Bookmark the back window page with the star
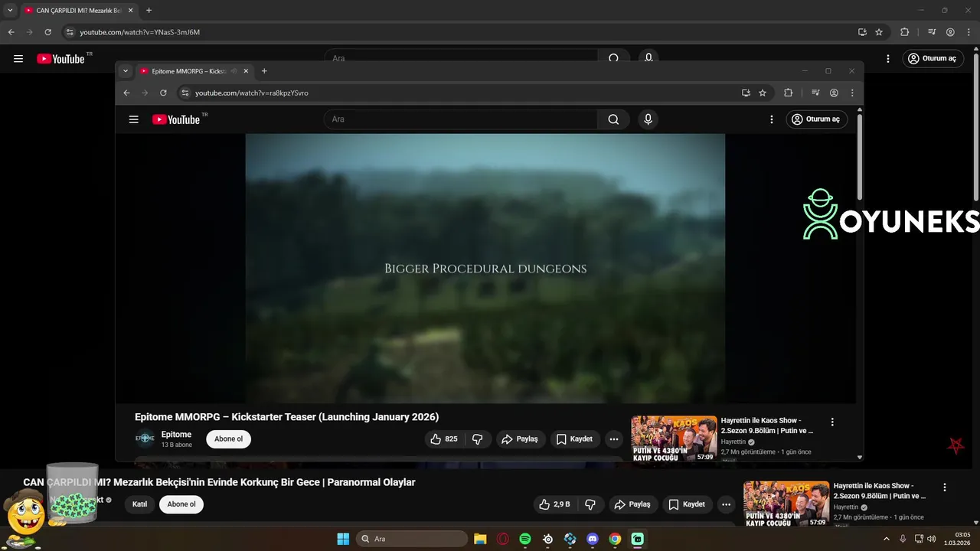Image resolution: width=980 pixels, height=551 pixels. pyautogui.click(x=879, y=32)
